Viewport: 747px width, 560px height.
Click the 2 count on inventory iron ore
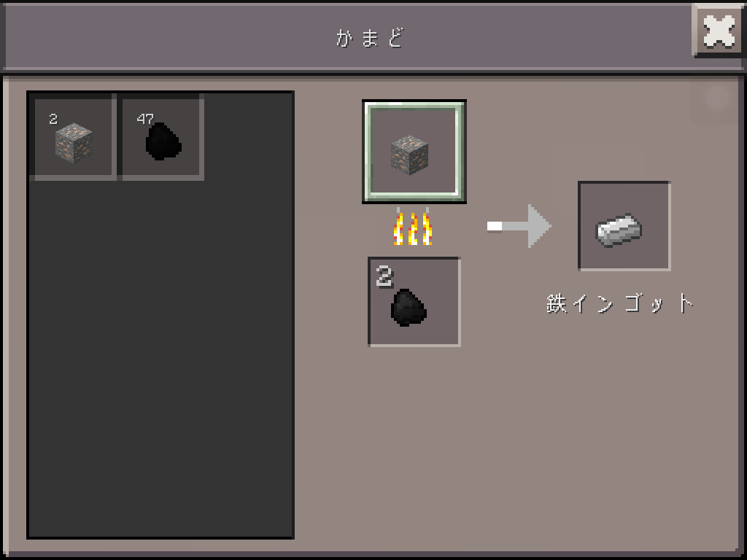[x=53, y=119]
